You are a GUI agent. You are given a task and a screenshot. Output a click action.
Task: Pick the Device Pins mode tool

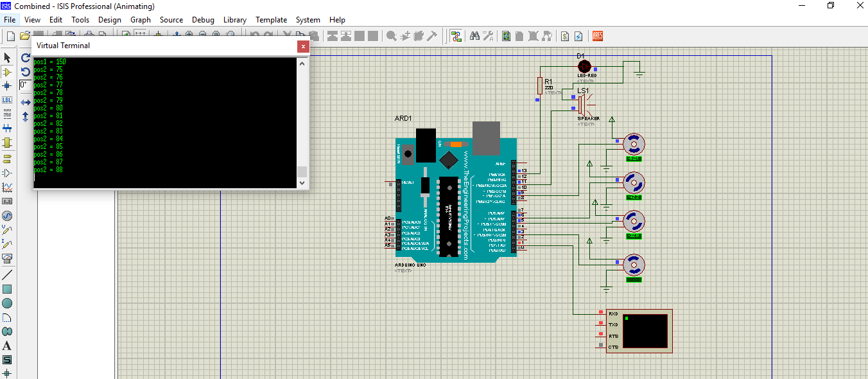(x=7, y=173)
